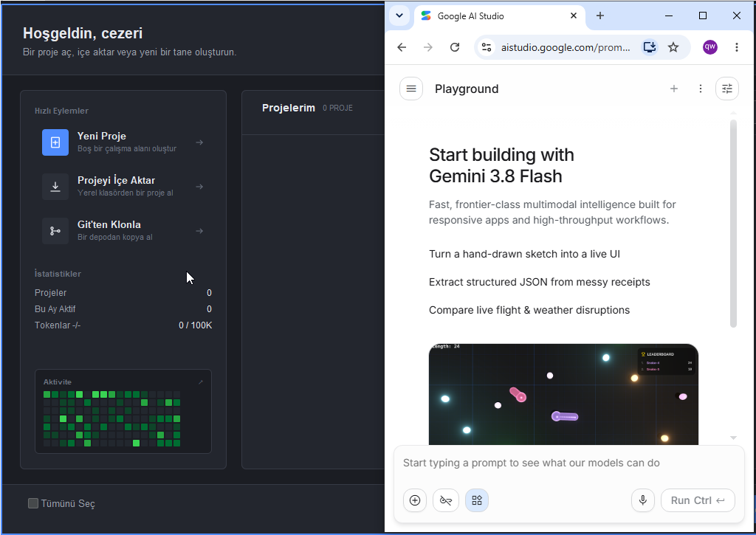This screenshot has width=756, height=535.
Task: Click the arrow next to Yeni Proje
Action: point(199,142)
